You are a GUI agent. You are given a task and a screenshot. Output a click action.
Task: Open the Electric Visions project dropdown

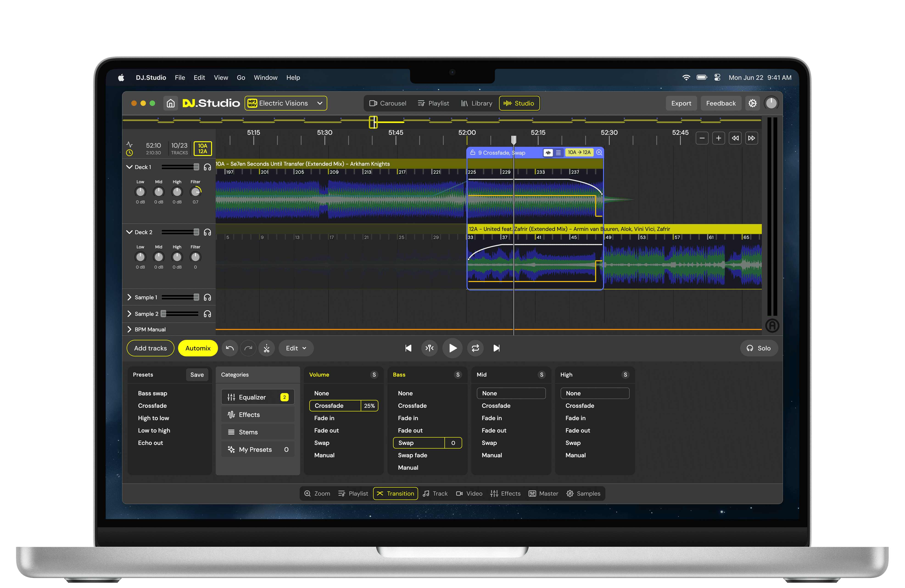(x=286, y=103)
